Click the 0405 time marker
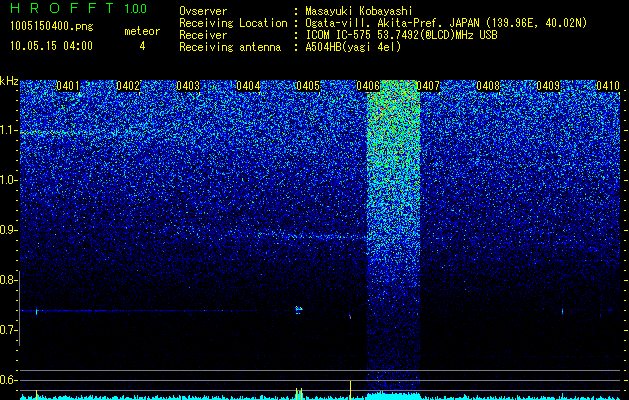 [308, 86]
